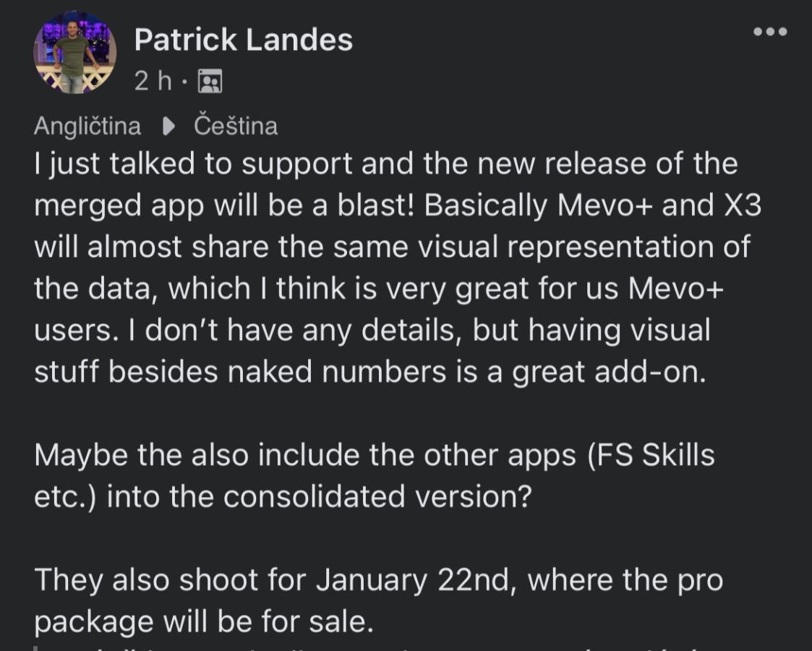
Task: Click the "consolidated version?" text
Action: pos(377,497)
